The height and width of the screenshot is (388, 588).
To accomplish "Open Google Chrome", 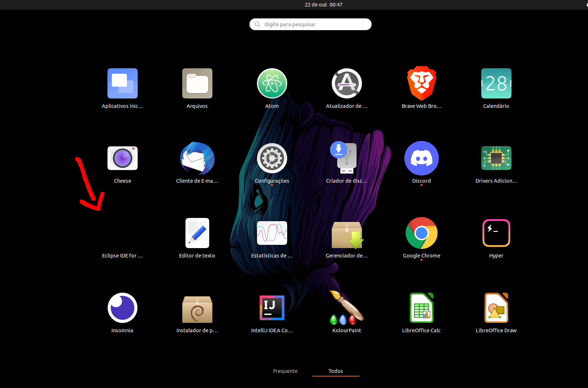I will [422, 233].
